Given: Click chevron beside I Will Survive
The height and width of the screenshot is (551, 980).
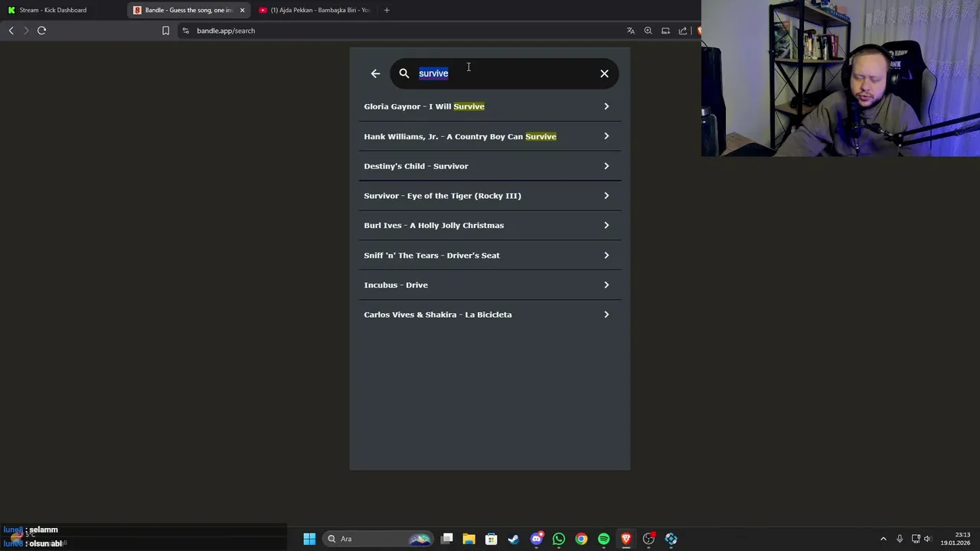Looking at the screenshot, I should point(606,106).
